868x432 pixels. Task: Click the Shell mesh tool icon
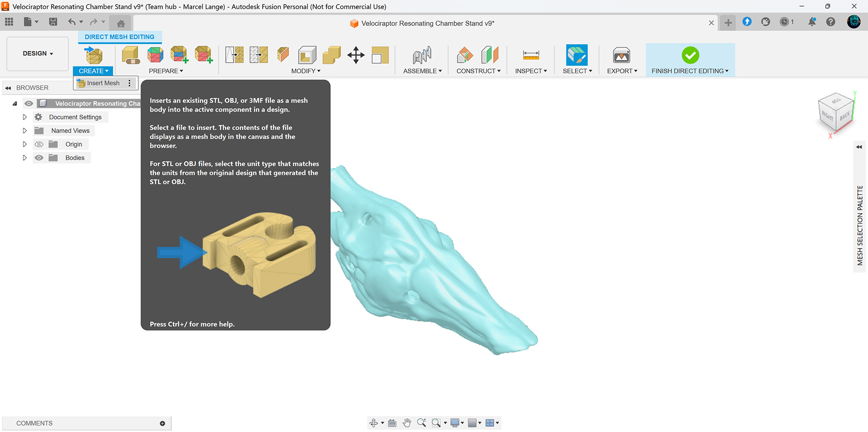click(x=307, y=55)
